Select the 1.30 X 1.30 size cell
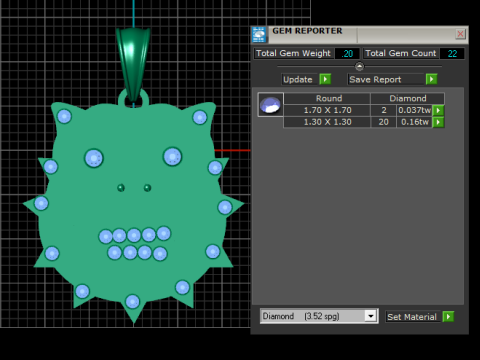 tap(327, 122)
